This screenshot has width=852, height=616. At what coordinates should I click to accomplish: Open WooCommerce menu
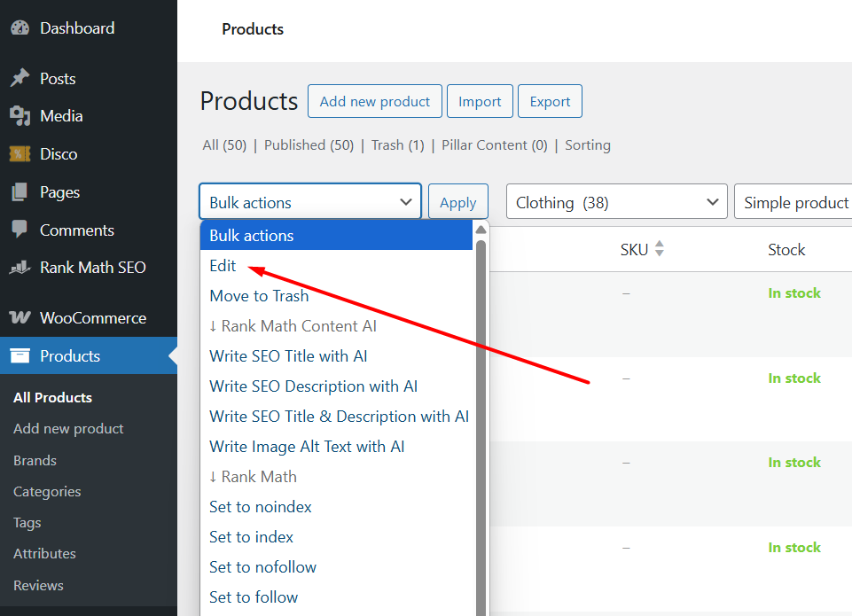coord(93,318)
